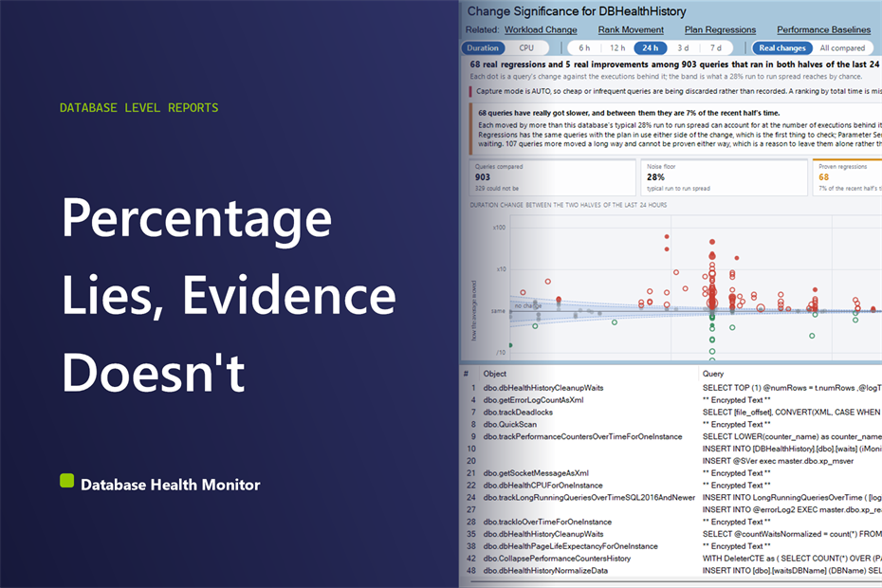Select row dbo.dbHealthHistoryNormalizeData

click(x=671, y=571)
